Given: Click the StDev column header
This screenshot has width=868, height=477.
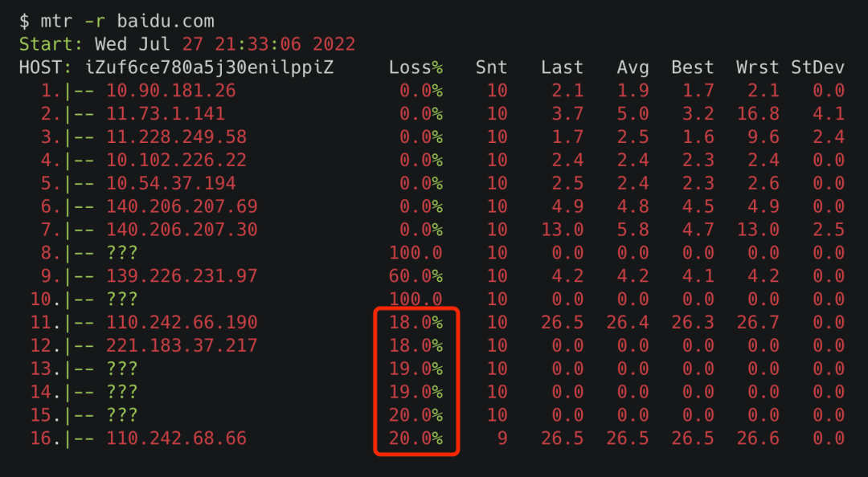Looking at the screenshot, I should click(x=817, y=67).
